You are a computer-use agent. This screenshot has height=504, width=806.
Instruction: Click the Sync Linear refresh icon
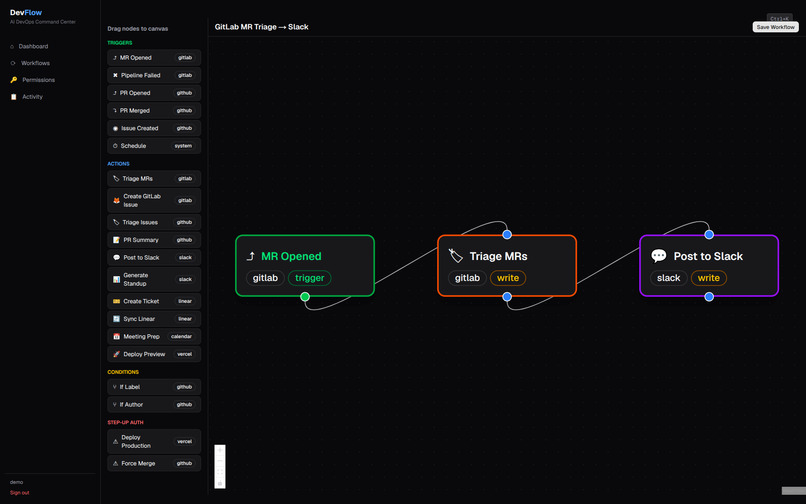point(116,319)
